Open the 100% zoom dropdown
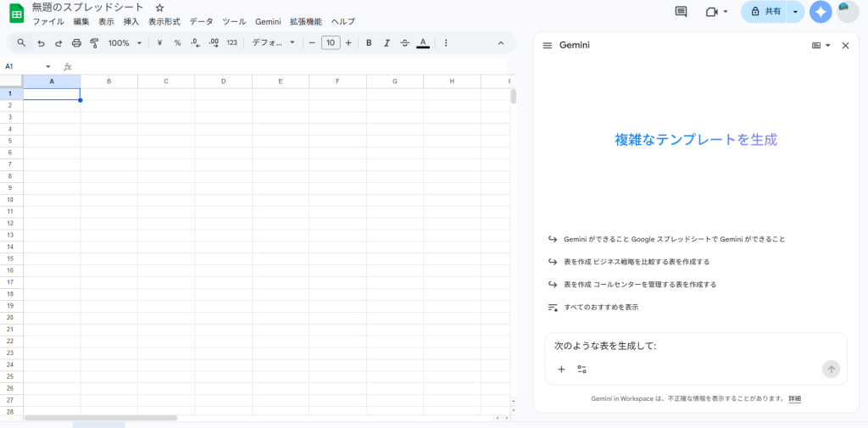The image size is (868, 428). [x=125, y=42]
